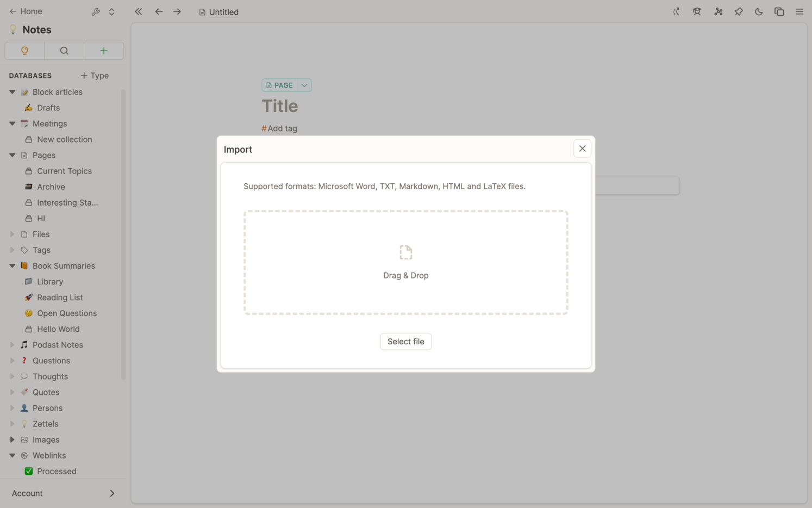812x508 pixels.
Task: Open the wrench settings icon
Action: (96, 11)
